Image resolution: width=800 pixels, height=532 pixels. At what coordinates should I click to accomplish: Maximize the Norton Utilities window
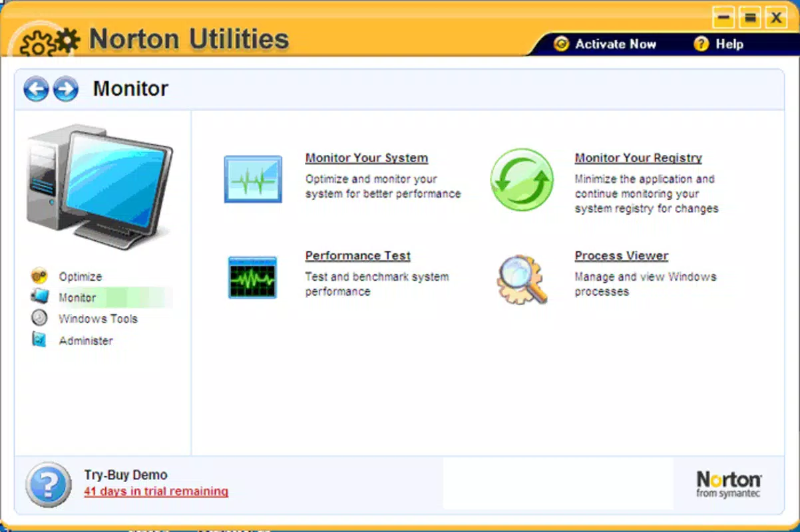pos(750,18)
